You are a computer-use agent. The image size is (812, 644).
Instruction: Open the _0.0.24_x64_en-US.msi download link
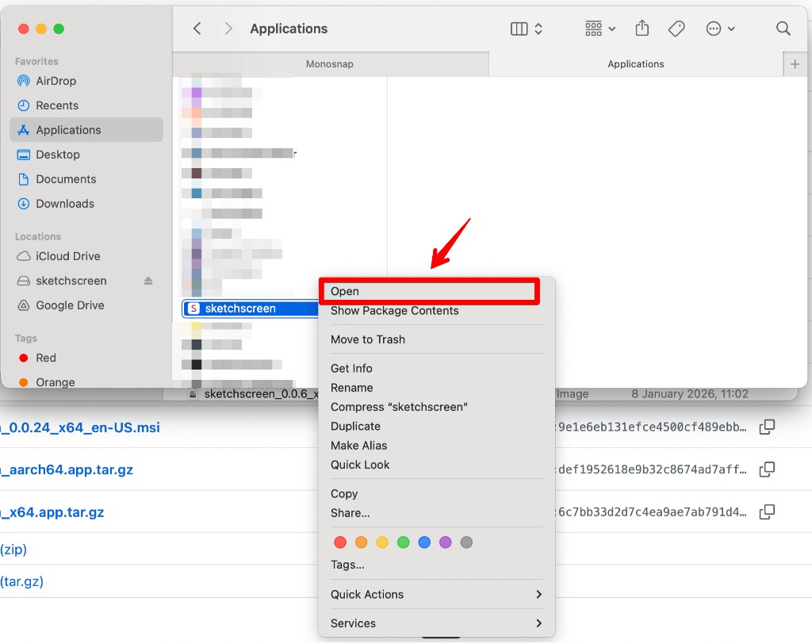coord(80,427)
